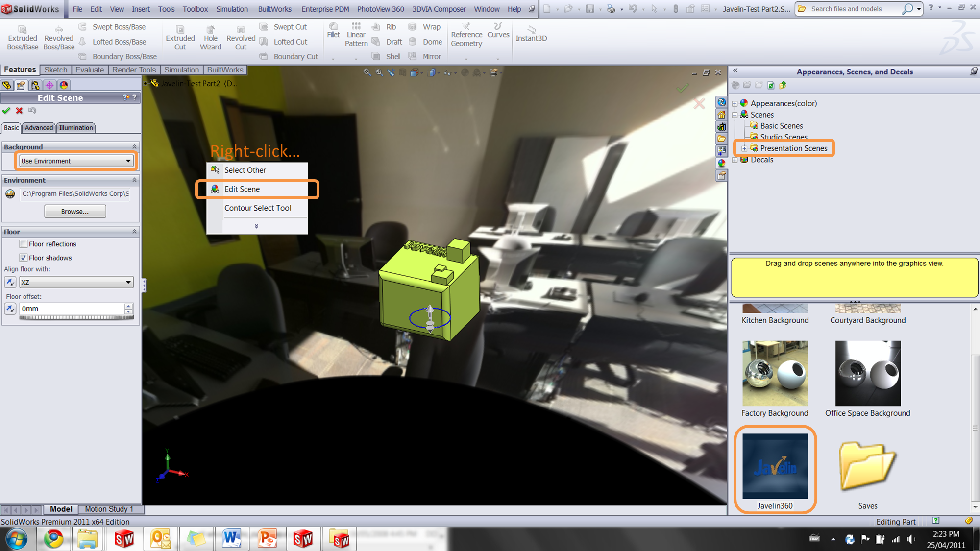Image resolution: width=980 pixels, height=551 pixels.
Task: Collapse the task pane with the double chevron
Action: point(735,71)
